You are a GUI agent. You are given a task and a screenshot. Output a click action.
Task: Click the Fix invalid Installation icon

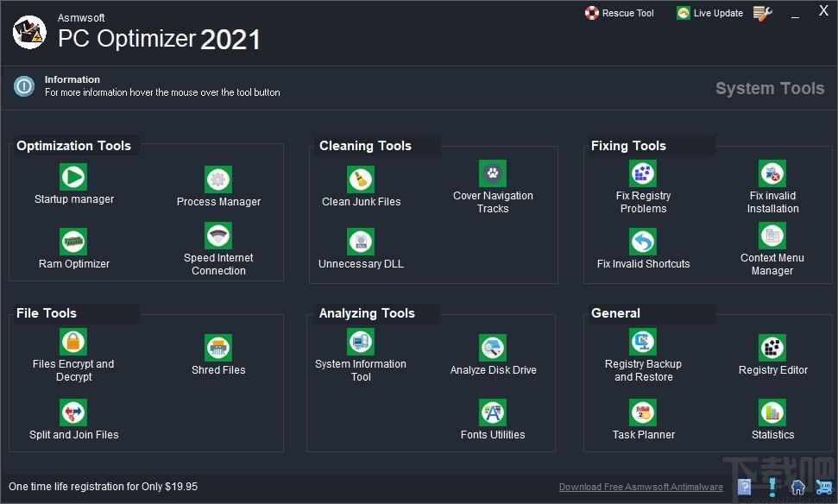[772, 173]
